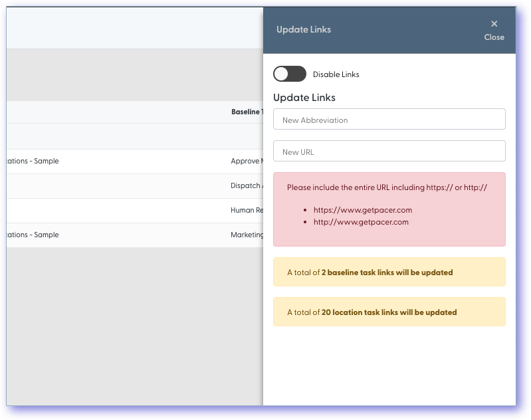The width and height of the screenshot is (531, 420).
Task: Click the Update Links section heading
Action: tap(304, 98)
